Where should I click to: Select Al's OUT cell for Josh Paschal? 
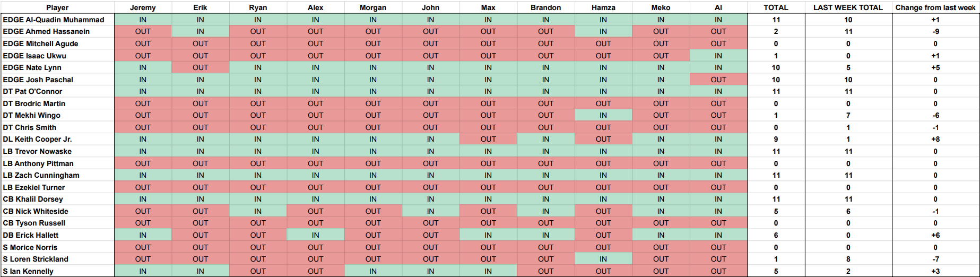click(718, 80)
